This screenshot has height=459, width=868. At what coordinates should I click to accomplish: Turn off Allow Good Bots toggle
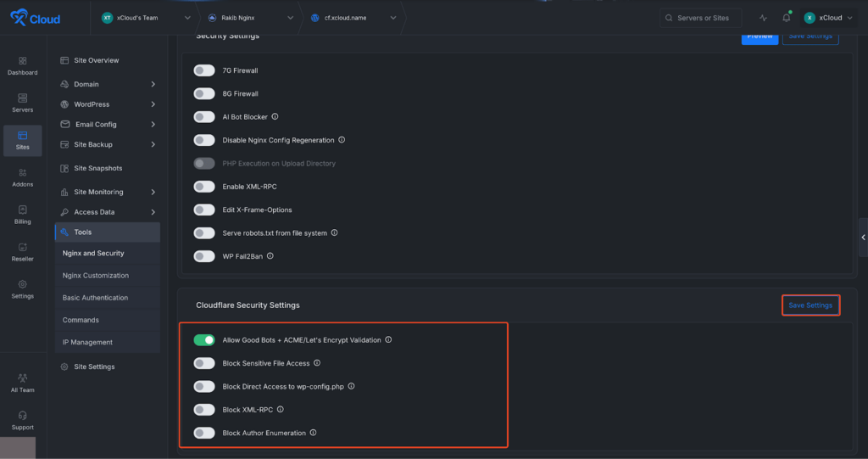204,340
